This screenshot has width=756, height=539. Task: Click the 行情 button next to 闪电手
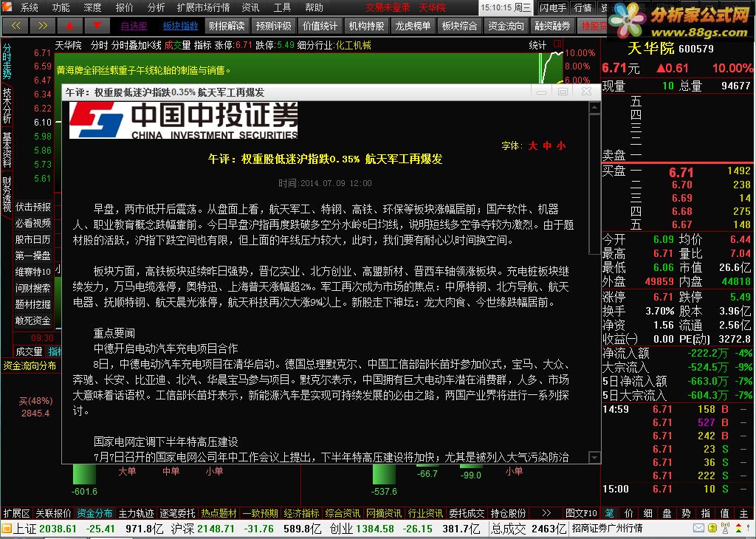coord(583,7)
